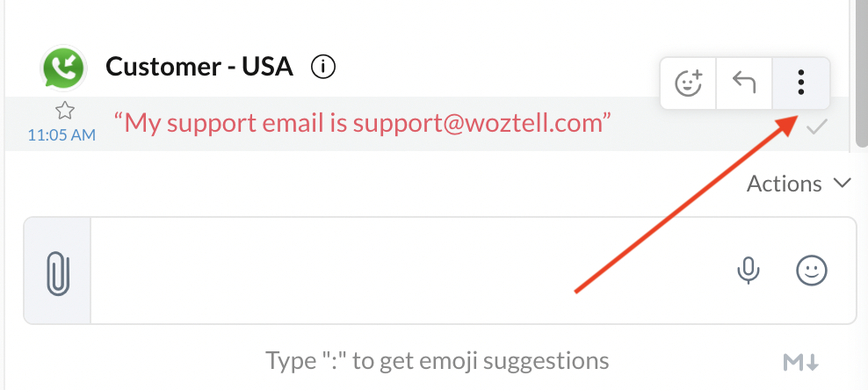Click the message delivered checkmark
Screen dimensions: 868x390
[x=816, y=127]
